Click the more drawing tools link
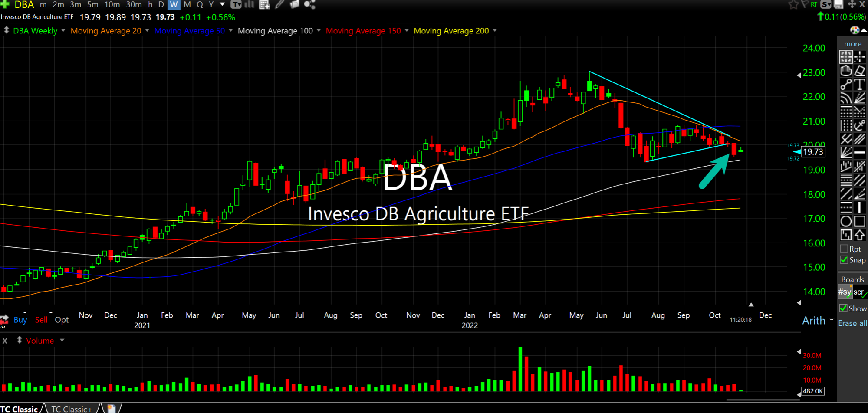This screenshot has width=868, height=413. 852,44
